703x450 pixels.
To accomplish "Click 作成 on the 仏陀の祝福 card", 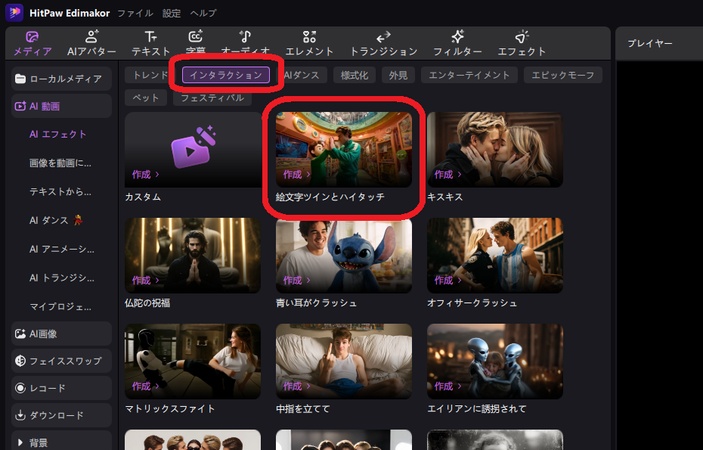I will (x=145, y=280).
